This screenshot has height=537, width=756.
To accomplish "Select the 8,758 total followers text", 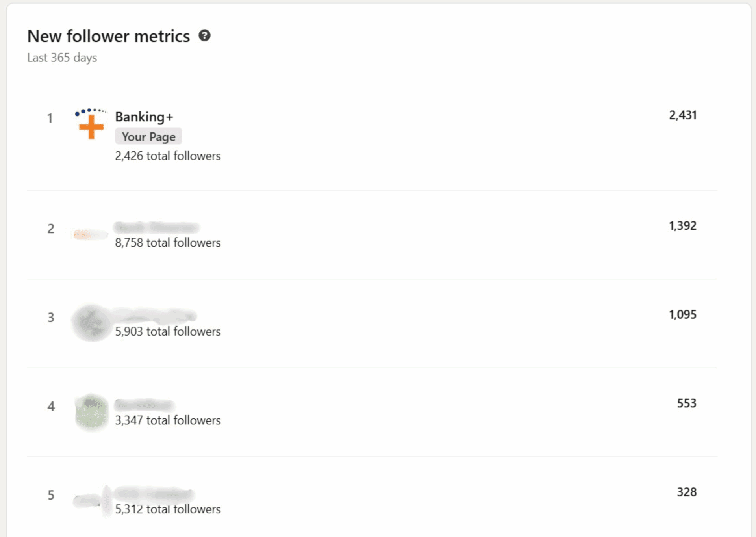I will pyautogui.click(x=168, y=243).
